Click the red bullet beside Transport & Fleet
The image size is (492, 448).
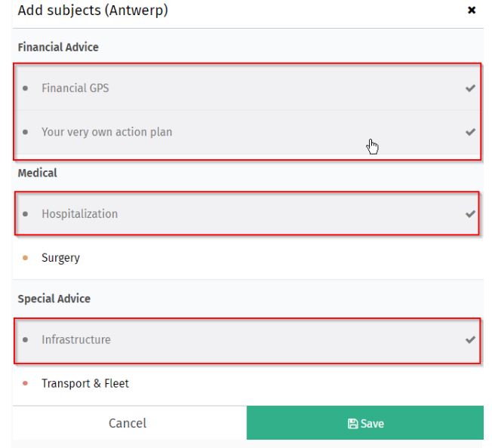point(26,383)
